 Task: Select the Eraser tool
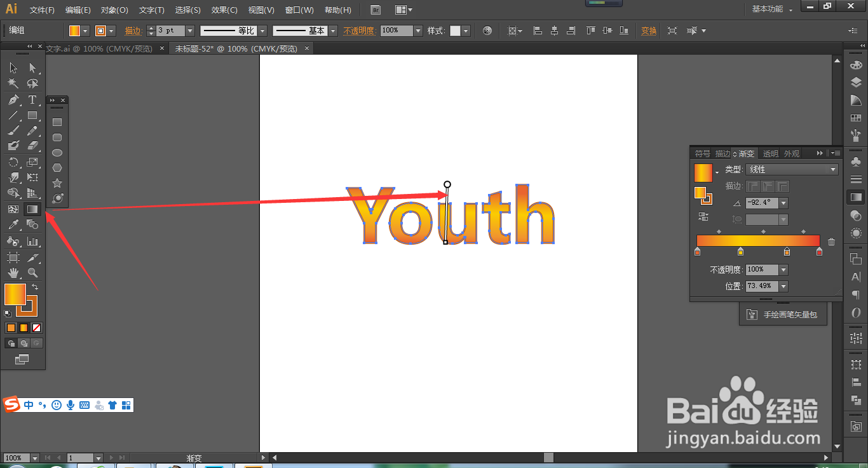[32, 146]
